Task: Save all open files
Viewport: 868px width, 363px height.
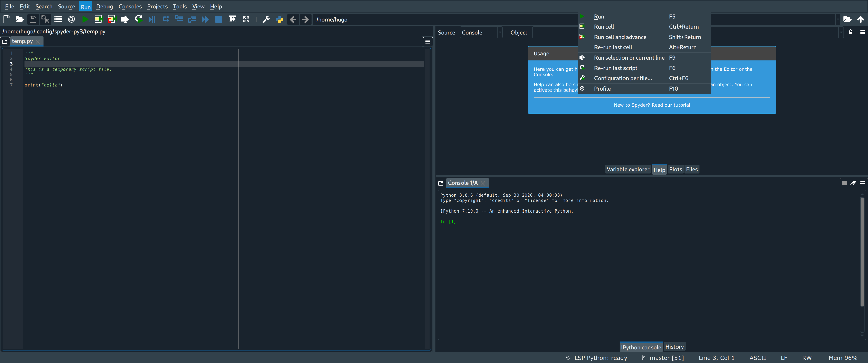Action: [x=45, y=19]
